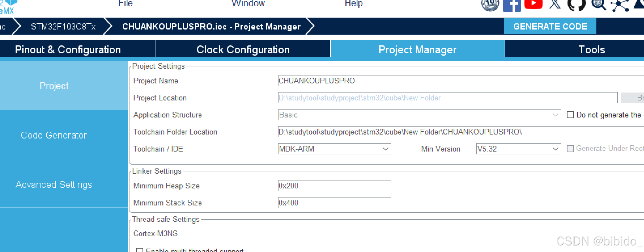
Task: Click the STM32F103C8Tx breadcrumb
Action: tap(63, 26)
